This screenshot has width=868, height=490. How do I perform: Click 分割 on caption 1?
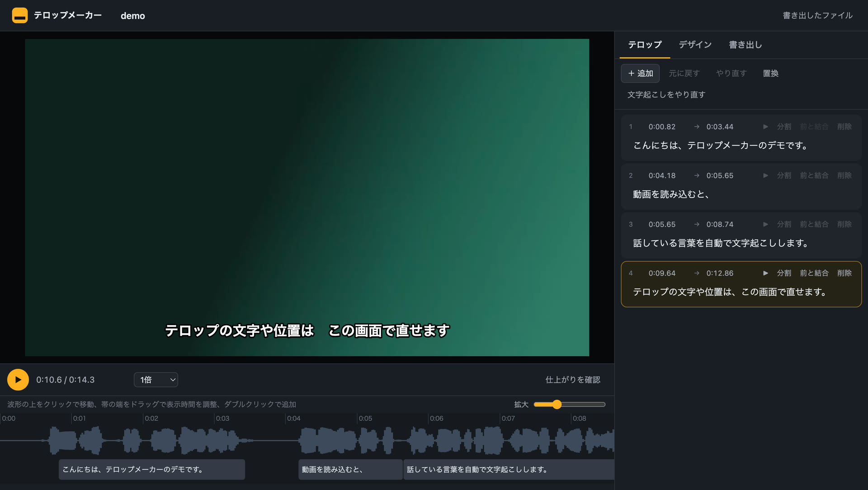pos(784,127)
